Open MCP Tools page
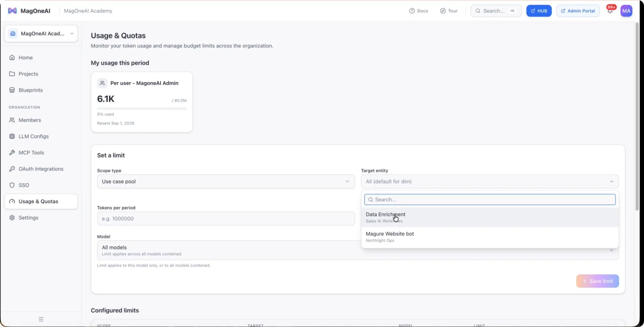This screenshot has width=644, height=327. pos(41,153)
